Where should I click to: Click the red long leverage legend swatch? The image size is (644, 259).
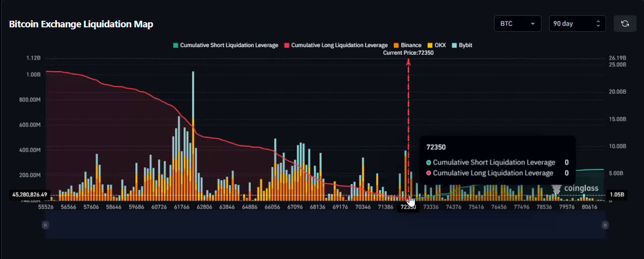coord(287,45)
